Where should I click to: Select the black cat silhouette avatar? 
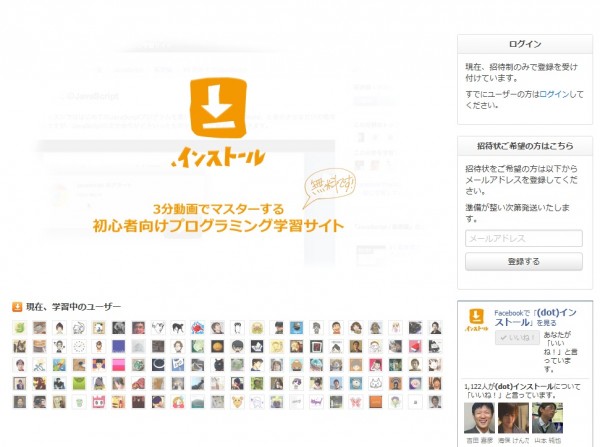pos(218,365)
